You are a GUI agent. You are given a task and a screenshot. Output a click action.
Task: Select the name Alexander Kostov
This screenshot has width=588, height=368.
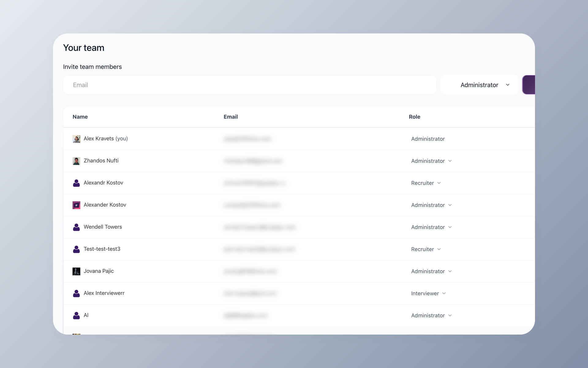pos(105,205)
